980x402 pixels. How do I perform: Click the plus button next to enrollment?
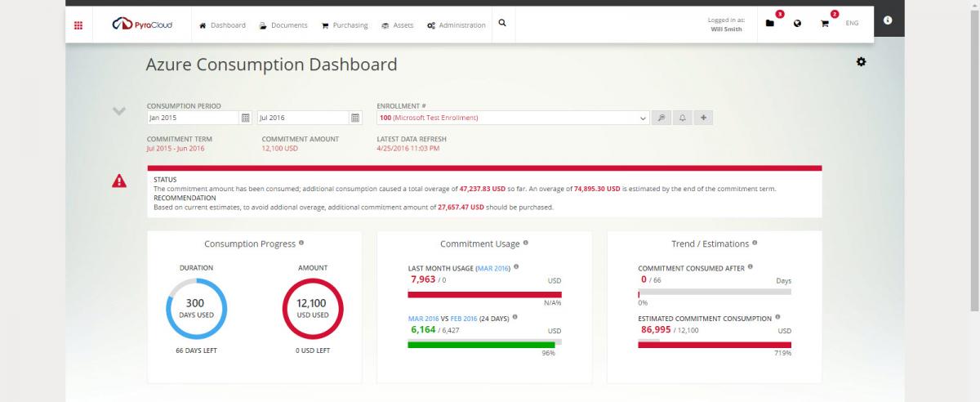(703, 118)
